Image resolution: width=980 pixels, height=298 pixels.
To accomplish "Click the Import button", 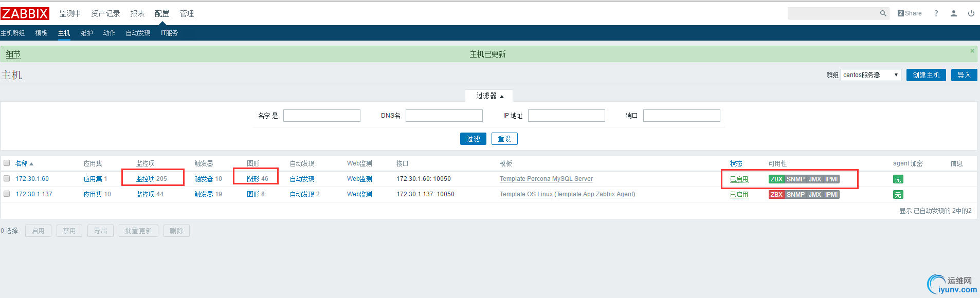I will 964,75.
